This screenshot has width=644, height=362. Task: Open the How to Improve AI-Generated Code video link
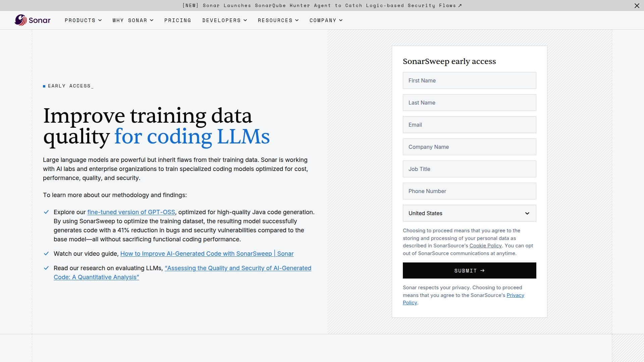point(207,254)
